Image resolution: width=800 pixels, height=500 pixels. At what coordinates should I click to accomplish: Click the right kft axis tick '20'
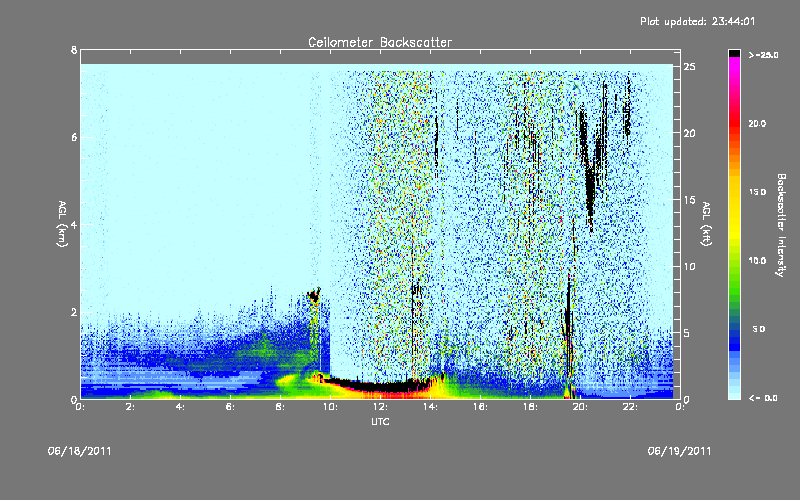[690, 133]
